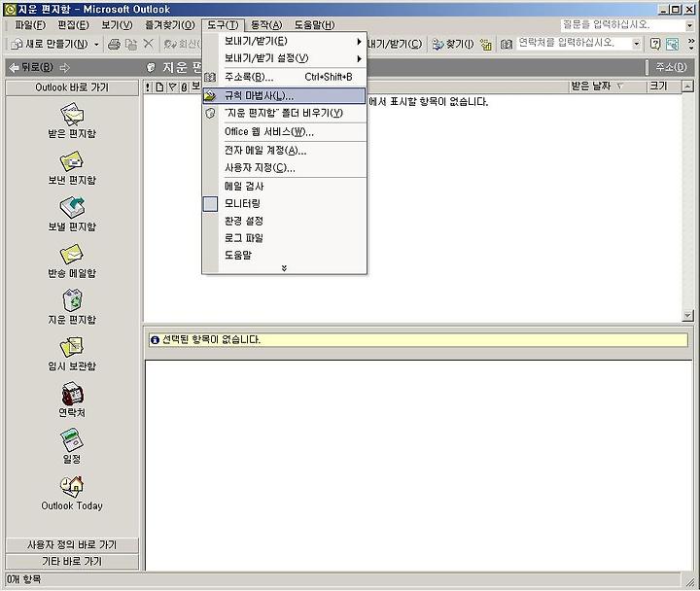Select 주소록(B) menu item

[284, 77]
